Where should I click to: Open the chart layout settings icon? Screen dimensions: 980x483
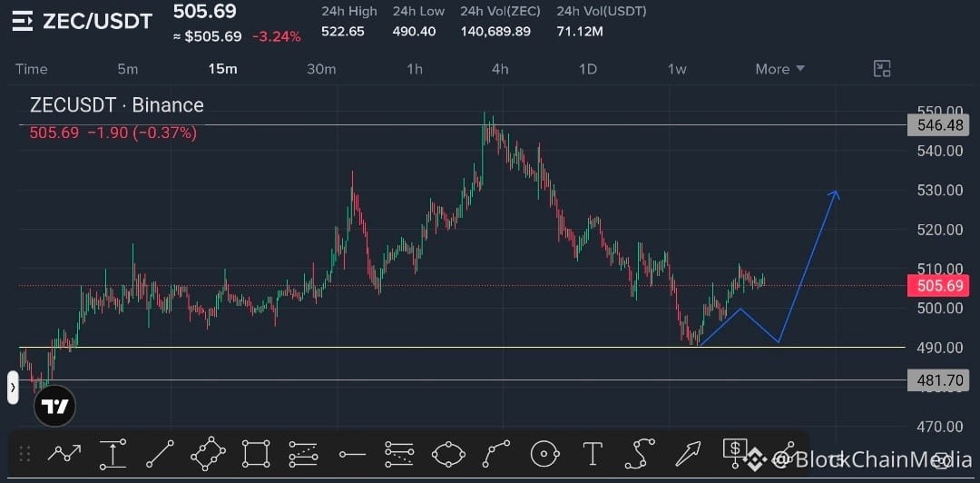881,69
